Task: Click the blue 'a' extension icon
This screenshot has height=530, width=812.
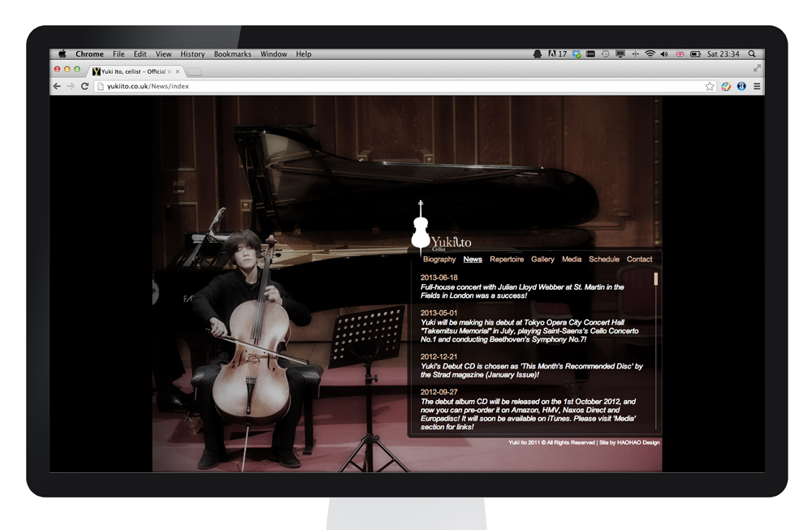Action: click(741, 86)
